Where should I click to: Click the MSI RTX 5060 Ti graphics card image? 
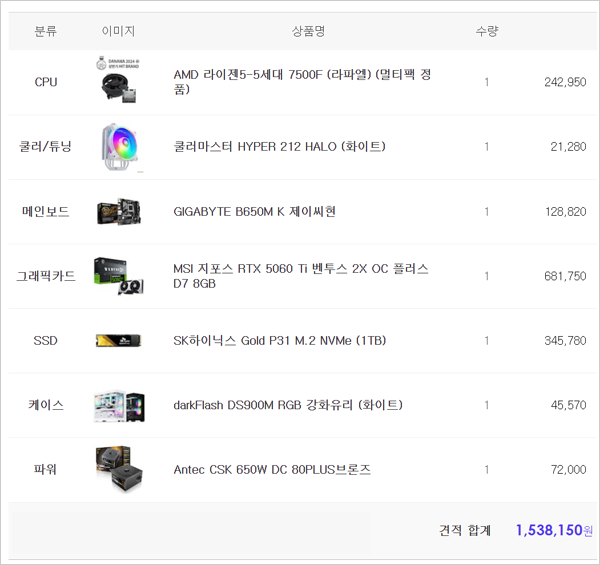(119, 276)
